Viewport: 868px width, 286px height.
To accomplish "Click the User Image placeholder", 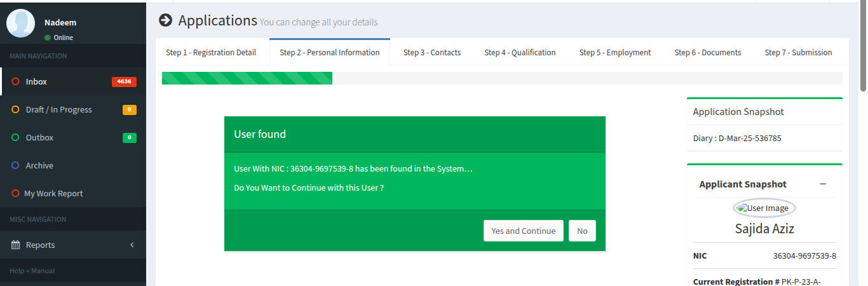I will [764, 208].
